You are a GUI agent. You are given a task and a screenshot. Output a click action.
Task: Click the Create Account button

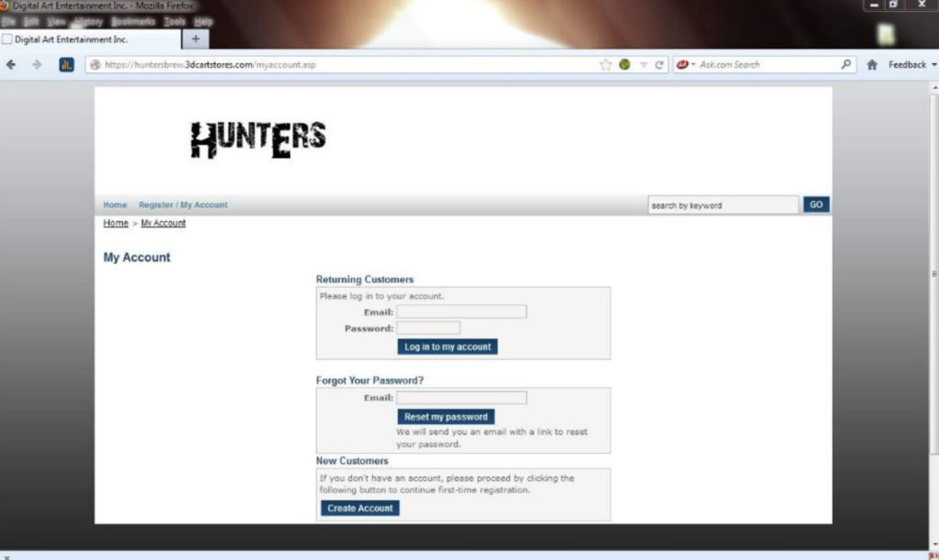click(x=359, y=508)
